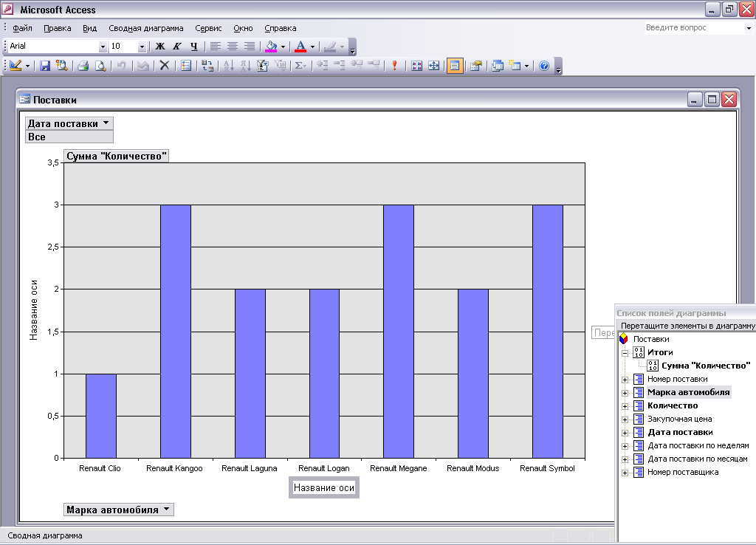Delete using the X icon
This screenshot has height=545, width=756.
coord(165,66)
